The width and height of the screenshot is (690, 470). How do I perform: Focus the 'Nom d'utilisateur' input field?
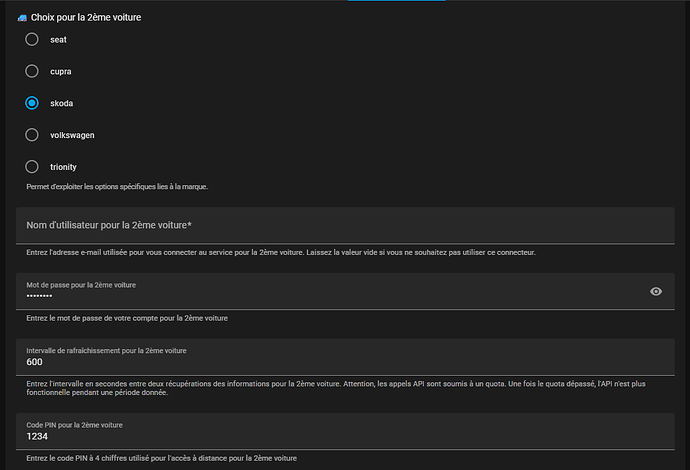coord(345,225)
